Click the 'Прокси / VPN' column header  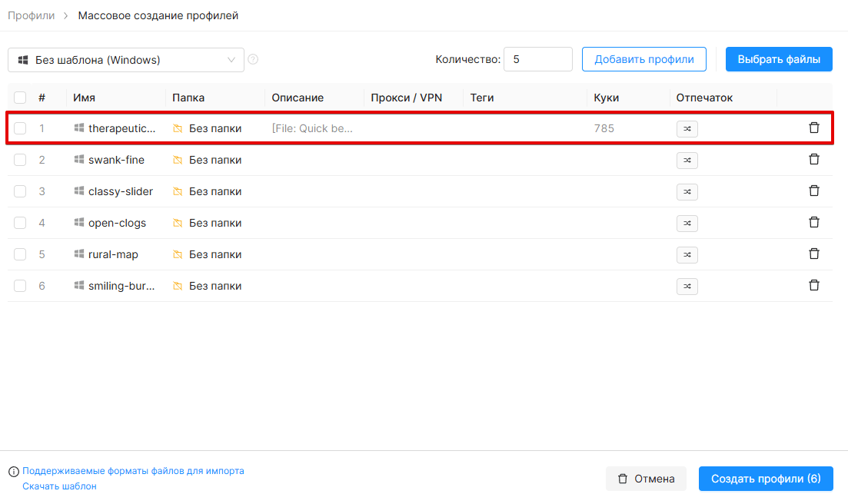pyautogui.click(x=407, y=98)
